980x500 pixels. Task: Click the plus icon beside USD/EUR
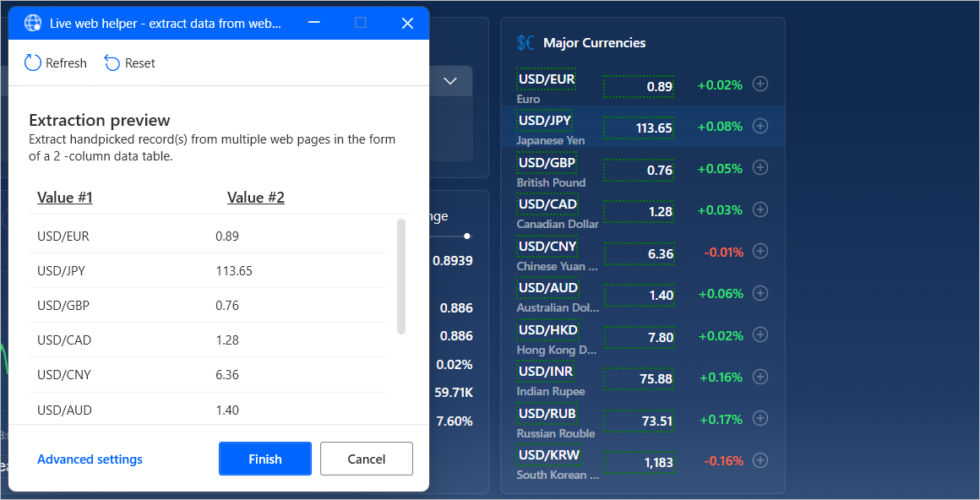coord(759,84)
